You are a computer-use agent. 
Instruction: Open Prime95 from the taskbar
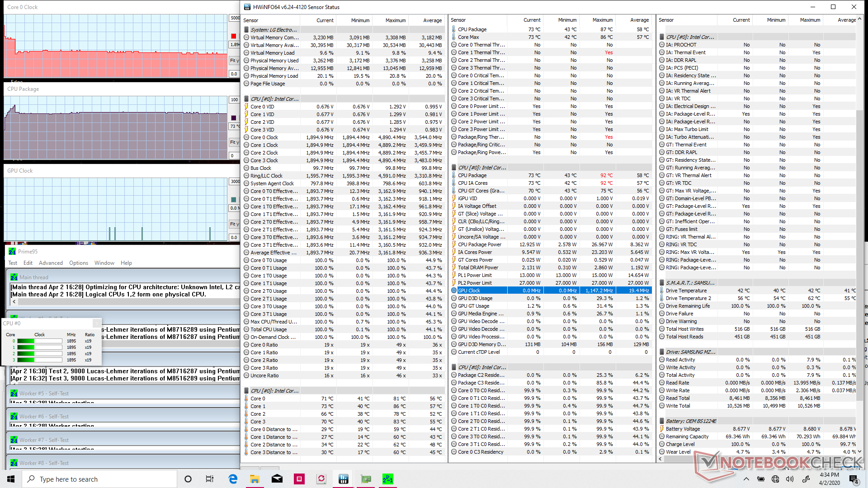pos(387,479)
